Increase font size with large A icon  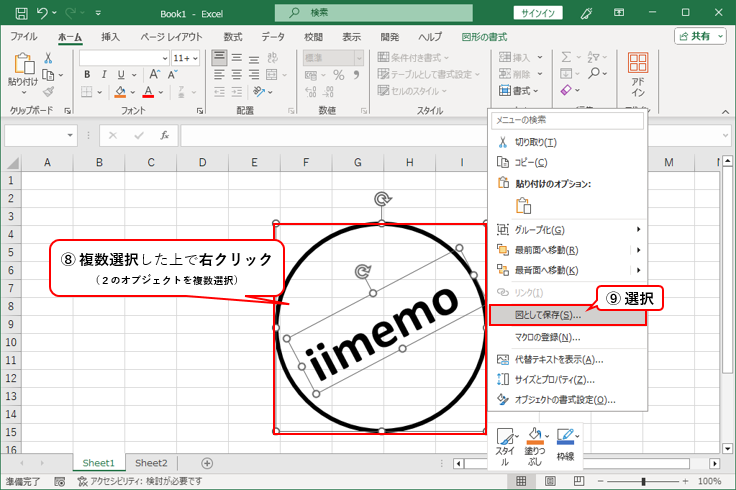pos(154,74)
